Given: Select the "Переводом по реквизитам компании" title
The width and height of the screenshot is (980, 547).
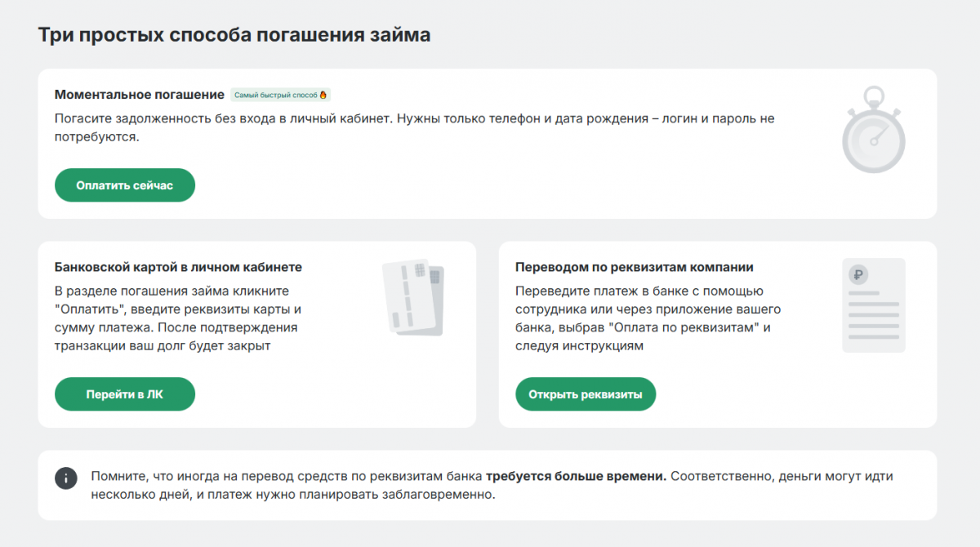Looking at the screenshot, I should point(634,267).
